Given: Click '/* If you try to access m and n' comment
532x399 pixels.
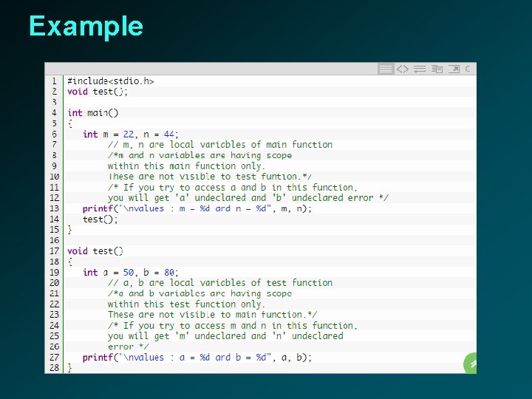Looking at the screenshot, I should tap(233, 326).
